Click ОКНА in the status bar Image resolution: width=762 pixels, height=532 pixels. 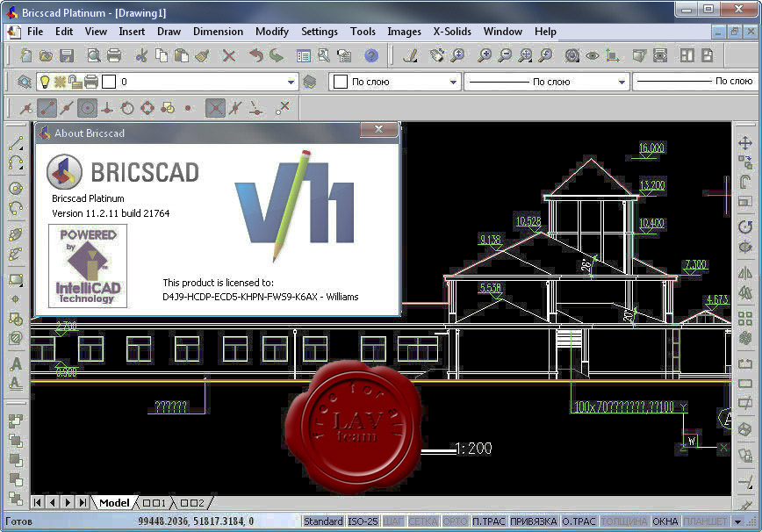tap(665, 521)
